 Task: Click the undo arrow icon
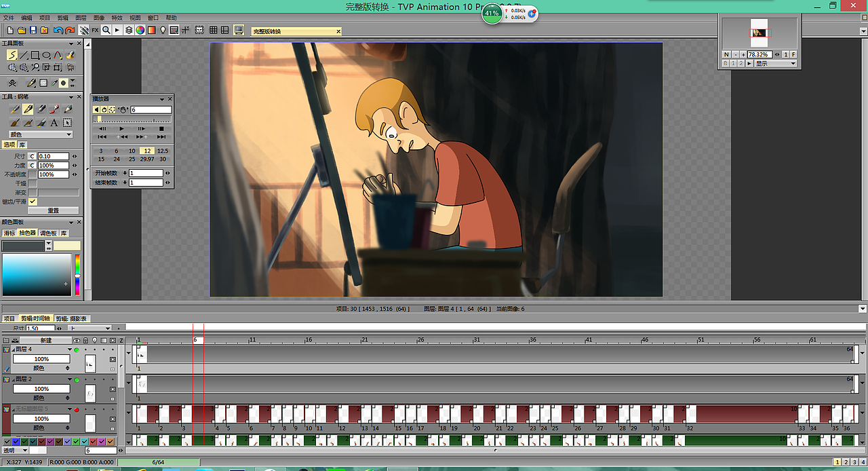point(58,30)
